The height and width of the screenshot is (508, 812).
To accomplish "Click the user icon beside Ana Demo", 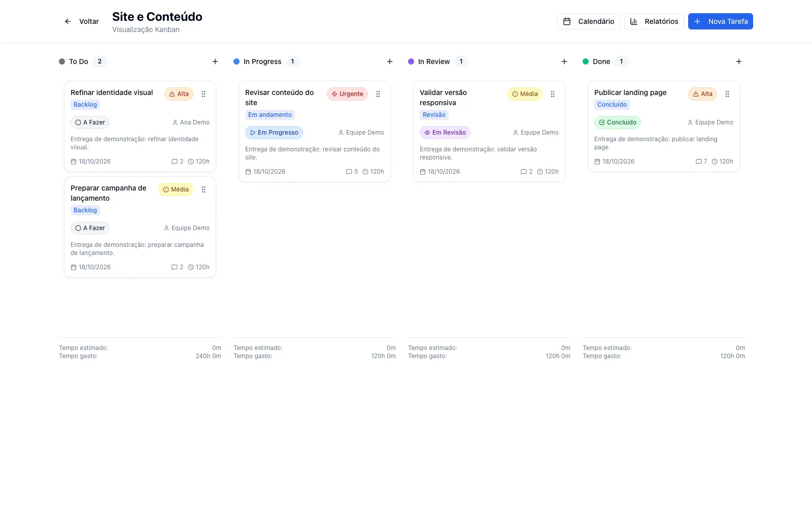I will tap(175, 122).
